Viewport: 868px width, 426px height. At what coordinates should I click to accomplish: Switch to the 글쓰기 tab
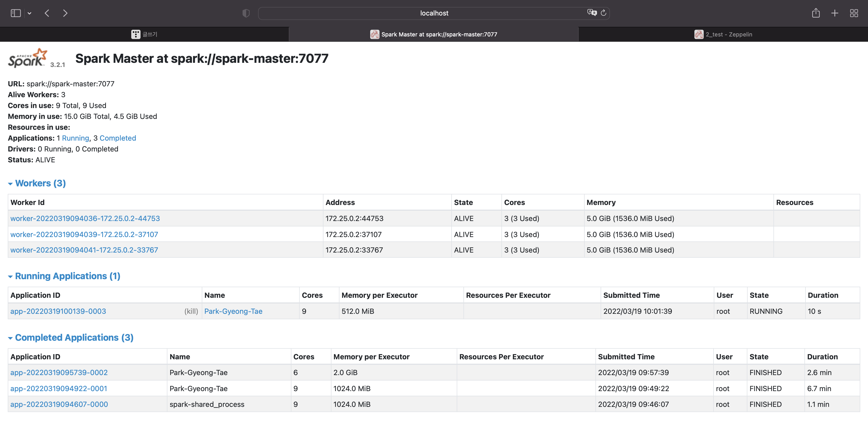pos(144,34)
